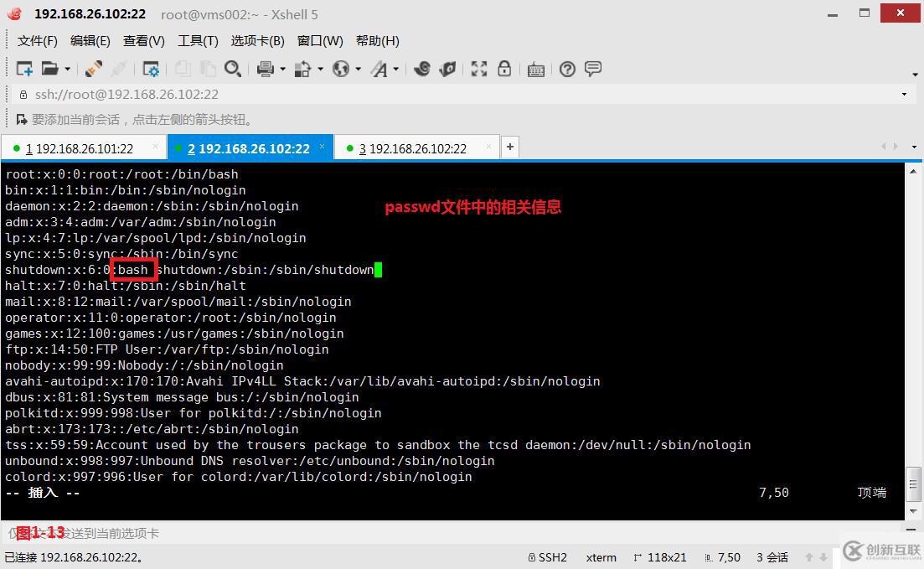Close tab 3 192.168.26.102:22
Viewport: 924px width, 569px height.
pos(489,146)
